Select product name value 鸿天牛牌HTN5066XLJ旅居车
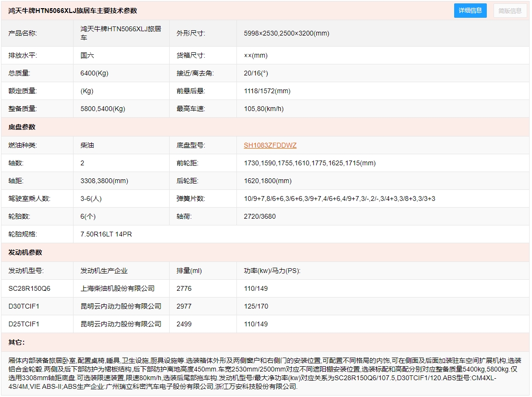 tap(121, 33)
